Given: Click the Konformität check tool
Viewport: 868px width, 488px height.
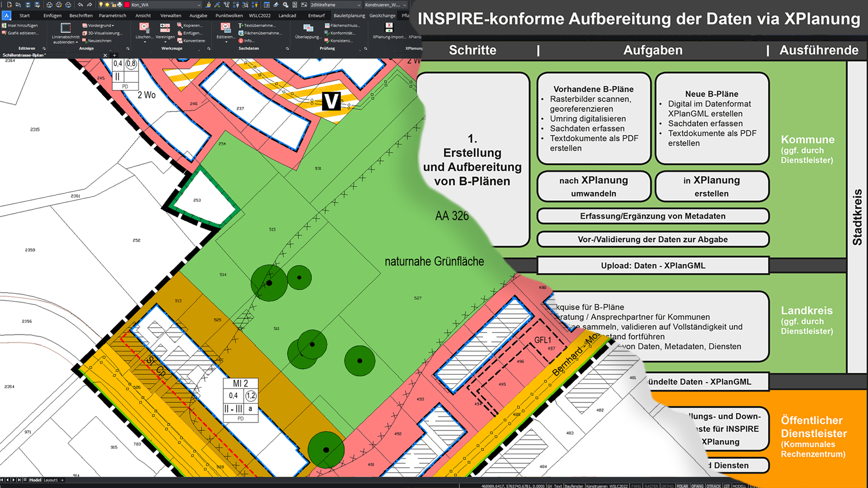Looking at the screenshot, I should (340, 33).
